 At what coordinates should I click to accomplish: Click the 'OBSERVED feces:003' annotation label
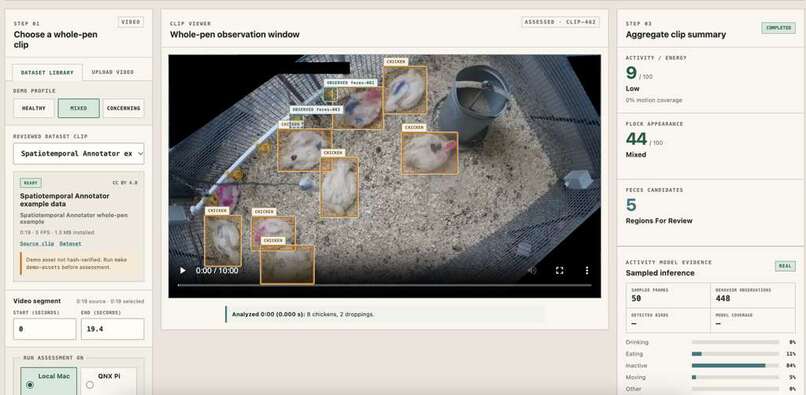click(x=316, y=110)
